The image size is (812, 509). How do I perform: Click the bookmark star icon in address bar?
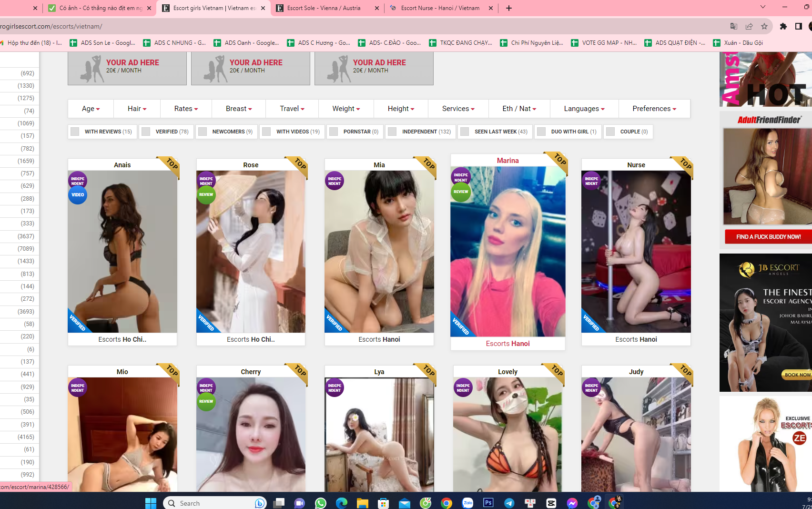pyautogui.click(x=764, y=26)
